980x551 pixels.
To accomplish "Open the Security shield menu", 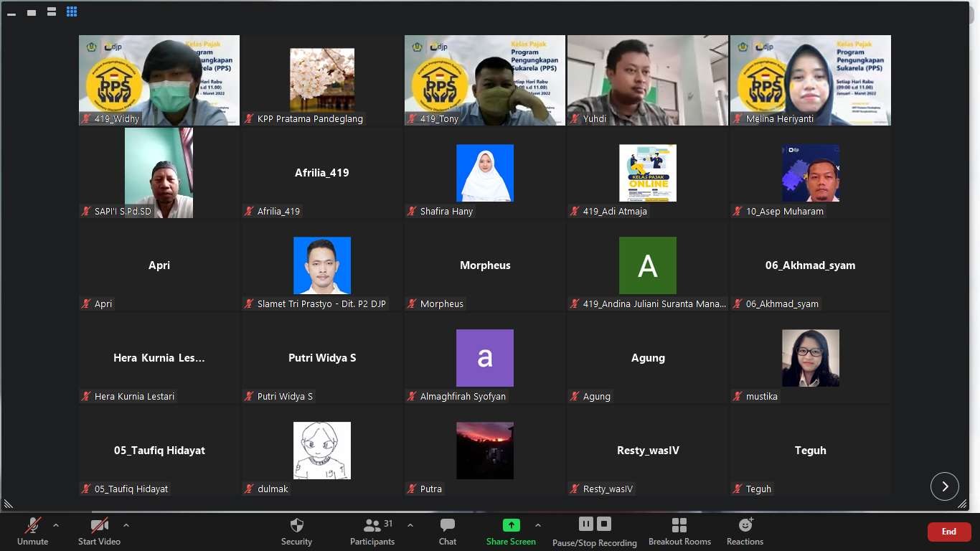I will pos(296,531).
